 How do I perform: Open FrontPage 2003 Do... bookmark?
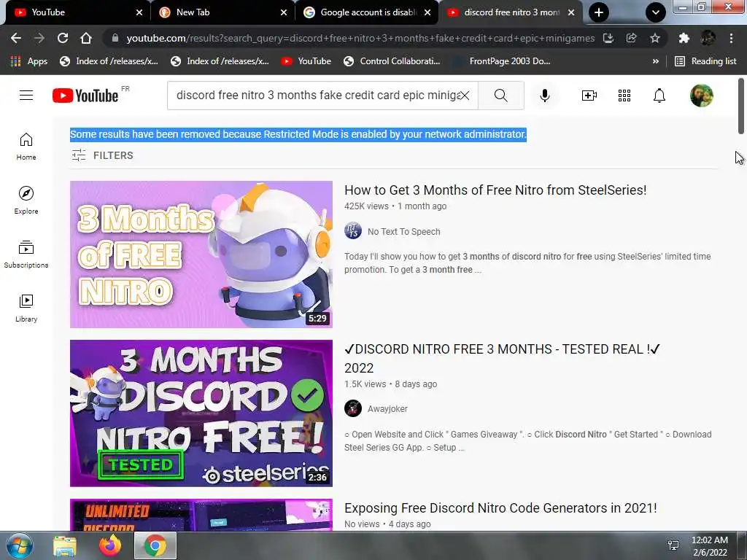point(502,61)
